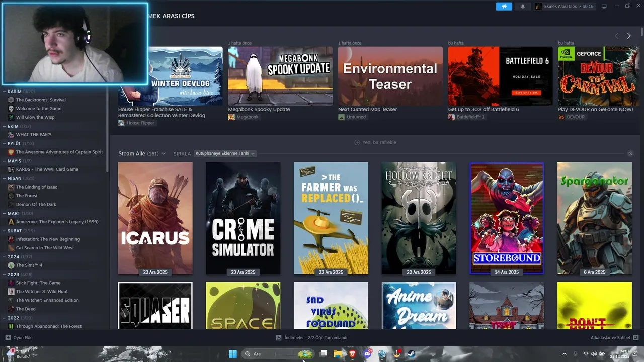
Task: Click the Battlefield™ 1 label under news
Action: point(466,117)
